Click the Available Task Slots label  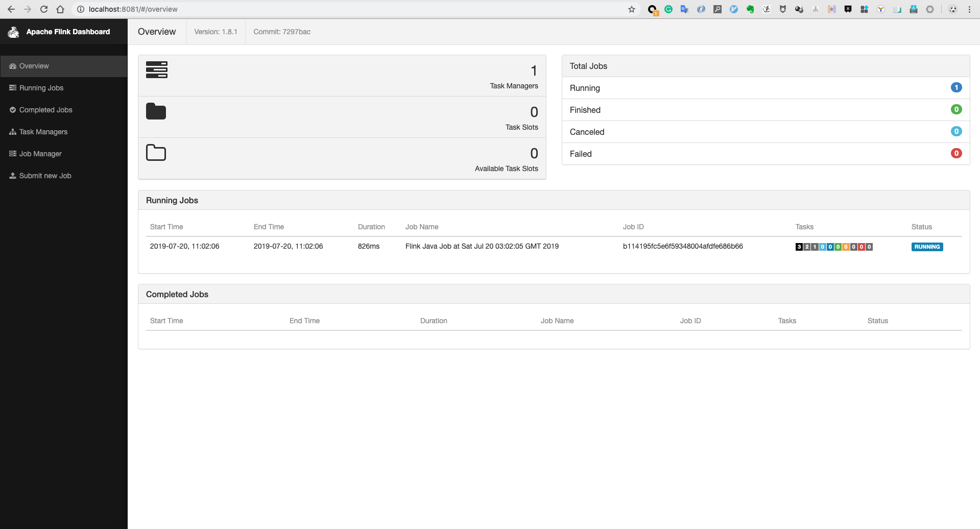(507, 169)
